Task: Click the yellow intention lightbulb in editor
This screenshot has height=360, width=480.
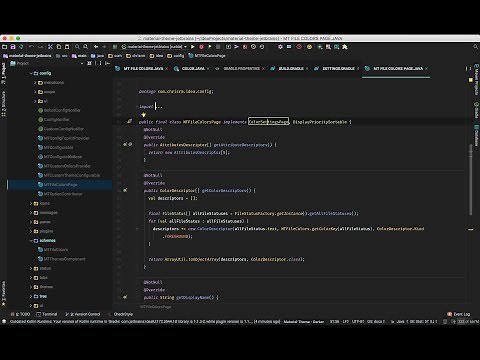Action: [x=144, y=115]
